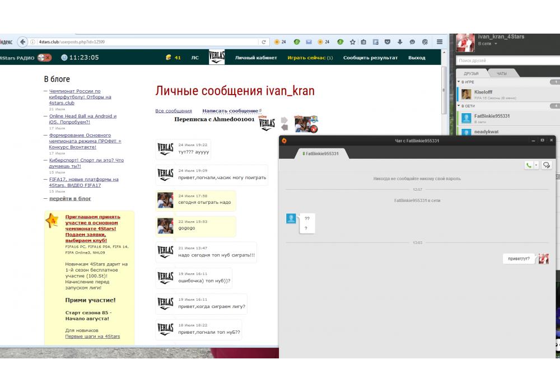Start a voice call with FatBinkie955331
Viewport: 560px width, 392px height.
tap(529, 165)
